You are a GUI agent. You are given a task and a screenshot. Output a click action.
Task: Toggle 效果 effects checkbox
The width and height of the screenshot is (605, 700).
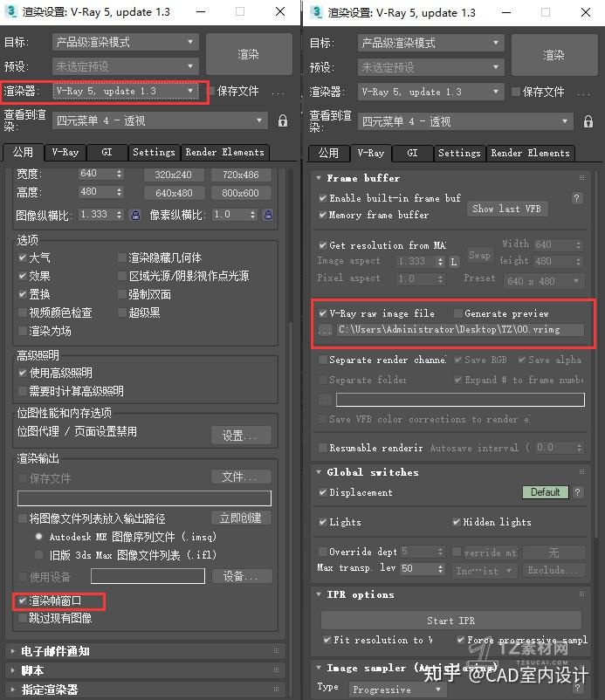click(x=23, y=276)
